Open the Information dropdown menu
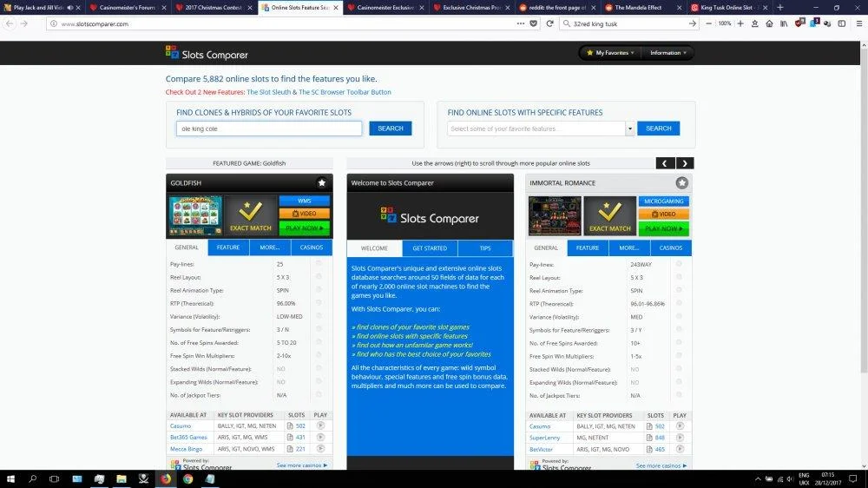Screen dimensions: 868x488 coord(667,53)
